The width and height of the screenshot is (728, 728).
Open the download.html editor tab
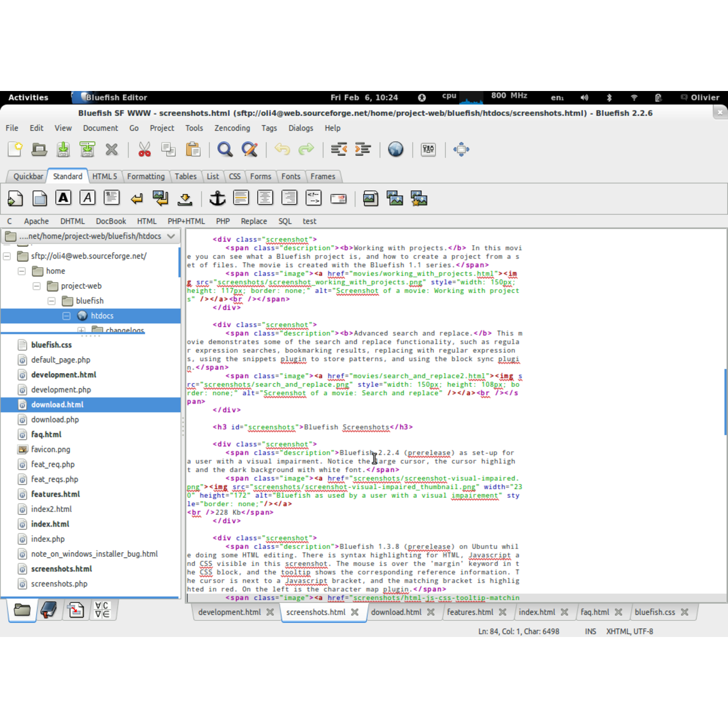pyautogui.click(x=396, y=612)
